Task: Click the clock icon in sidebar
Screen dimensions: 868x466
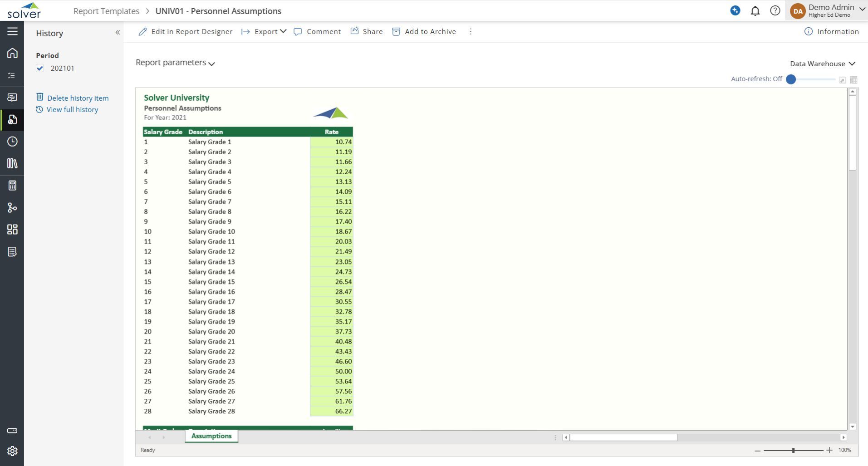Action: (12, 142)
